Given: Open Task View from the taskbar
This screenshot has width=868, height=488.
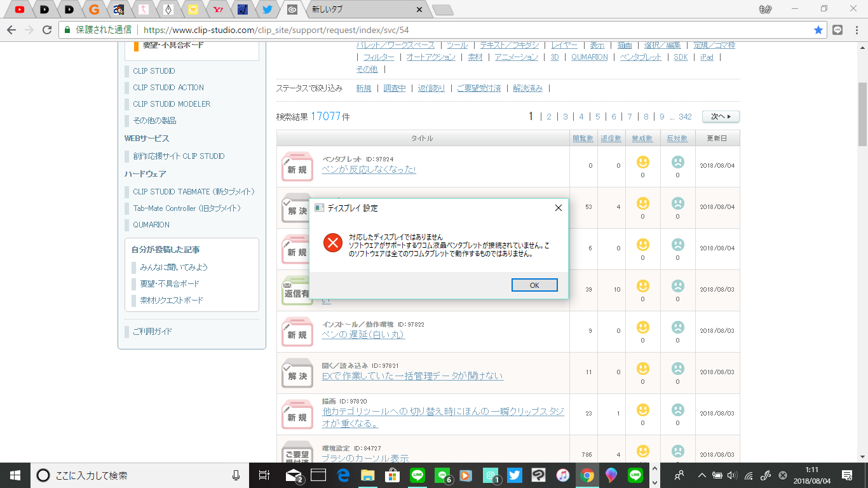Looking at the screenshot, I should (264, 475).
